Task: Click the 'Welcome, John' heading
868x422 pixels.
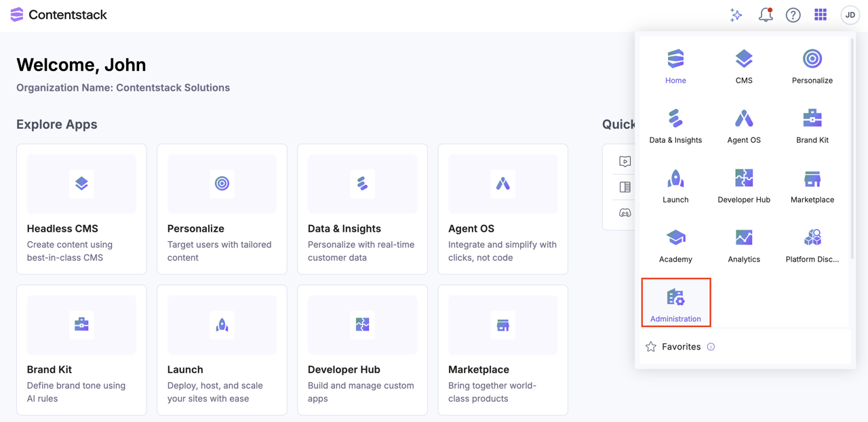Action: (81, 64)
